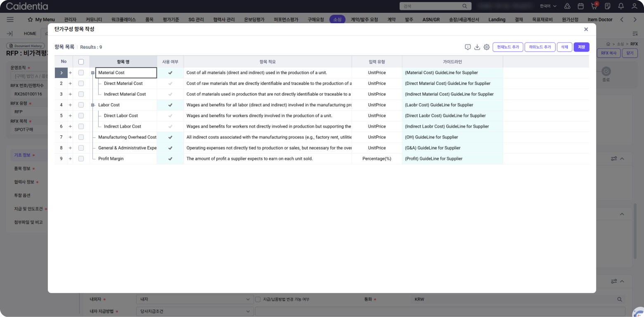This screenshot has width=644, height=317.
Task: Tick the checkbox for Labor Cost row
Action: pyautogui.click(x=81, y=105)
